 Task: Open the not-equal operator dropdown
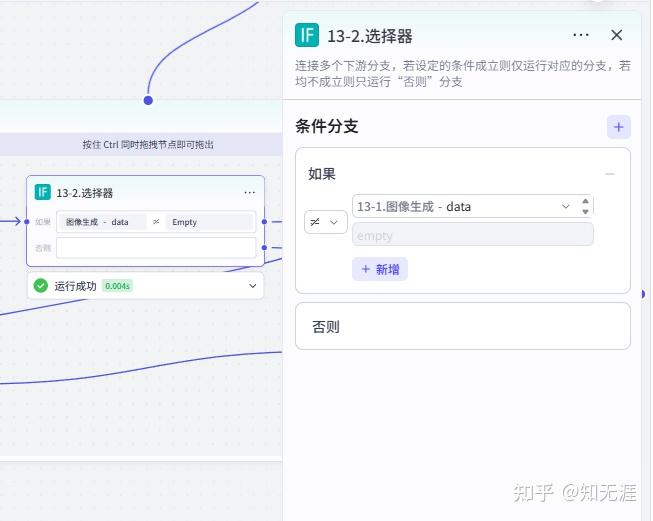pos(325,222)
